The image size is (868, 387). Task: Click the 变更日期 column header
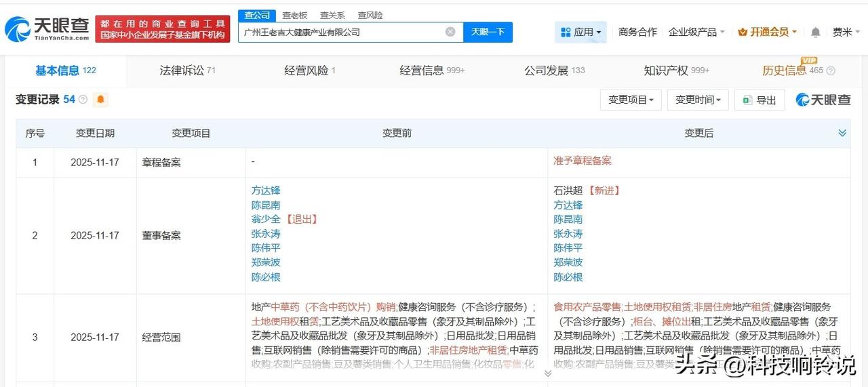pos(95,134)
